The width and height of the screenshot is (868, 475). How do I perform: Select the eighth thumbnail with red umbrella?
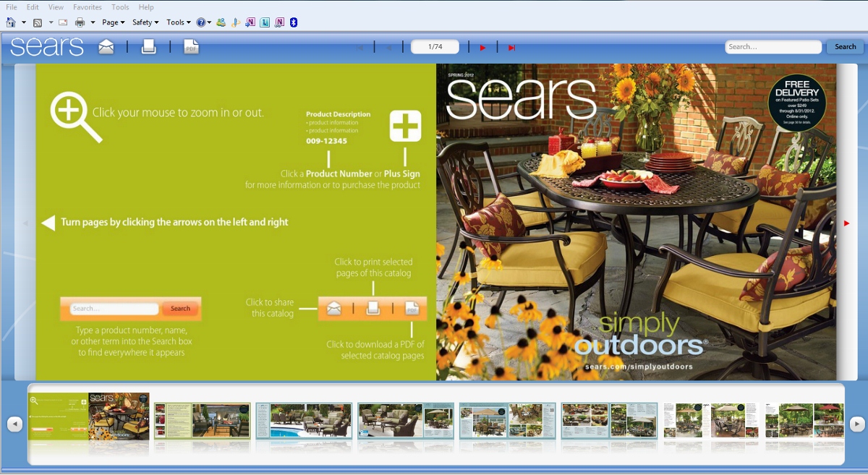pyautogui.click(x=804, y=420)
